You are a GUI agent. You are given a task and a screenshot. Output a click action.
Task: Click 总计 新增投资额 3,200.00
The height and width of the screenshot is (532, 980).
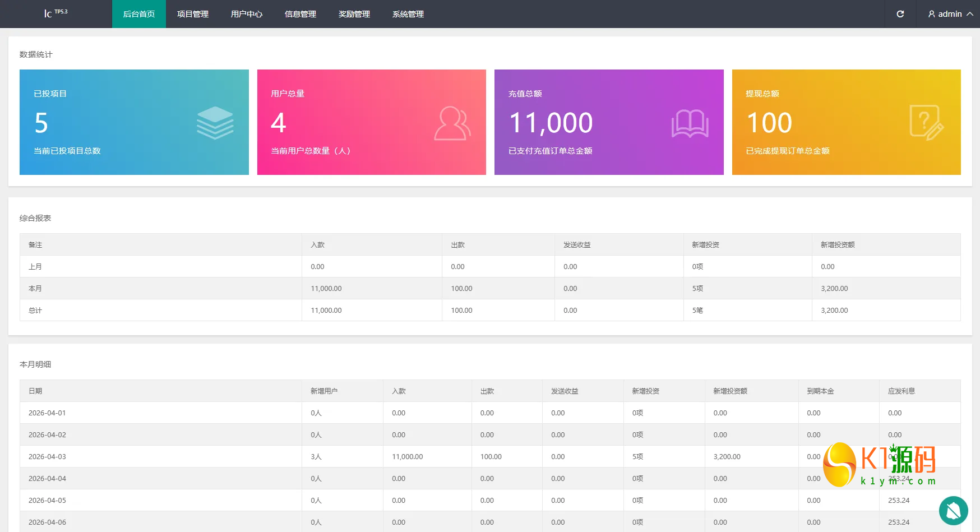(x=834, y=311)
